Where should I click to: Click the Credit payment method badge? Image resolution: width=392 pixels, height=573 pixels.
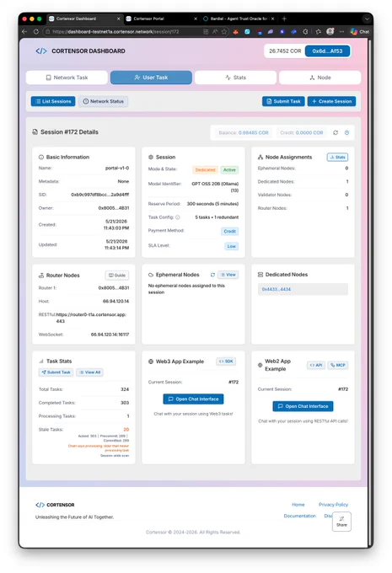229,232
